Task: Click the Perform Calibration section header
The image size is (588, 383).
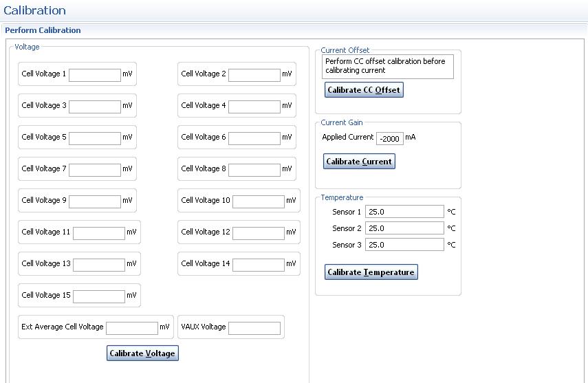Action: [x=43, y=30]
